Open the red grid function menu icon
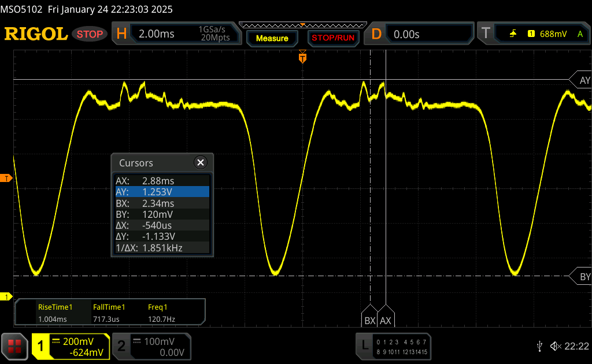The height and width of the screenshot is (364, 592). tap(14, 346)
